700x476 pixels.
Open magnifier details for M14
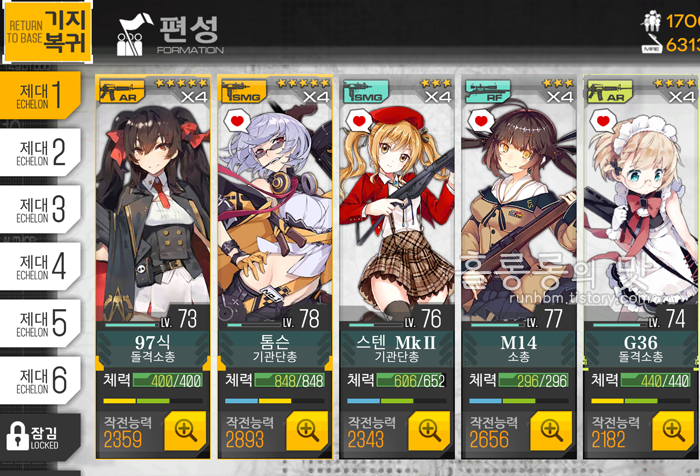click(x=551, y=431)
